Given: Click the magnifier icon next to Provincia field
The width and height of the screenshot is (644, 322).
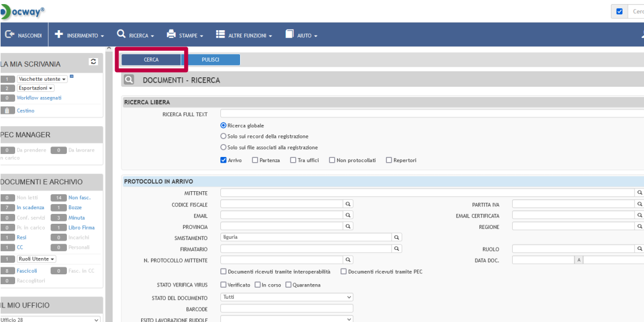Looking at the screenshot, I should click(x=348, y=226).
